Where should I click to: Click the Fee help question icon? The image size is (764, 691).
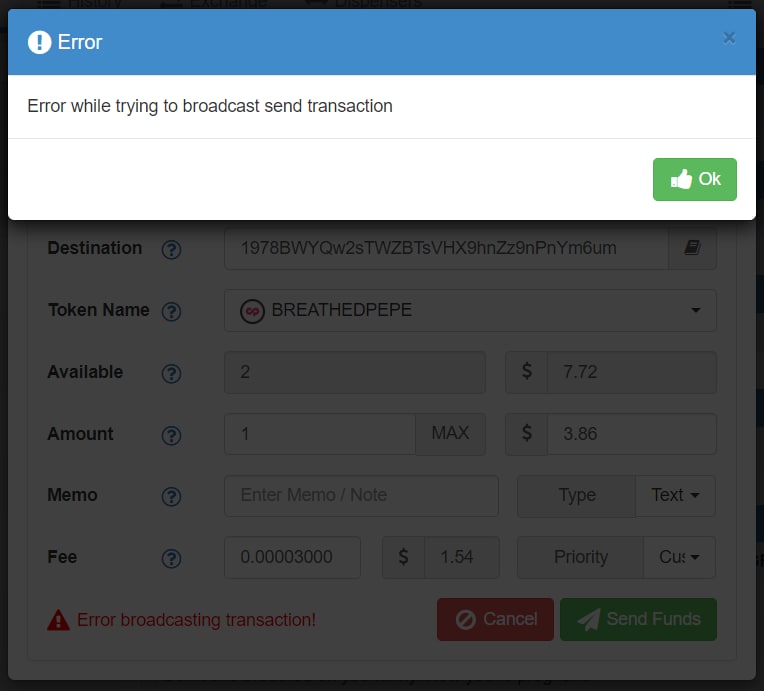pos(171,558)
